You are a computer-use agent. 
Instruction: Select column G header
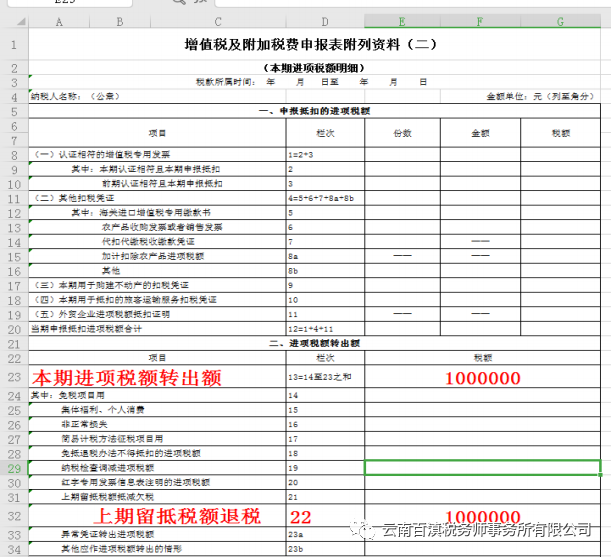[x=560, y=22]
